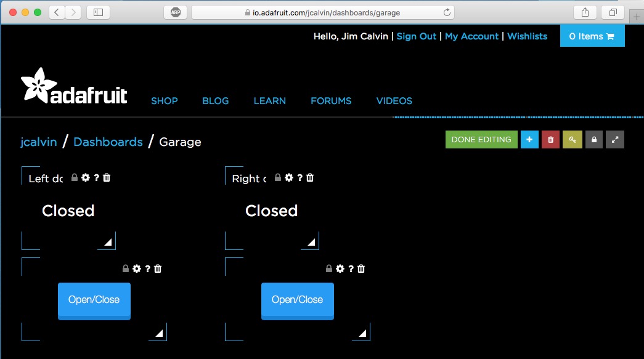Show help for right Open/Close block
Image resolution: width=644 pixels, height=359 pixels.
coord(351,268)
